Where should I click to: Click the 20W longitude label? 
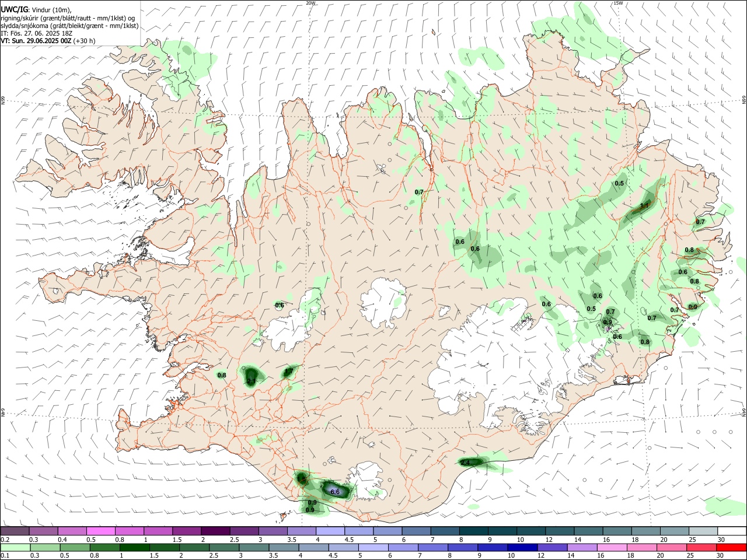click(x=310, y=3)
